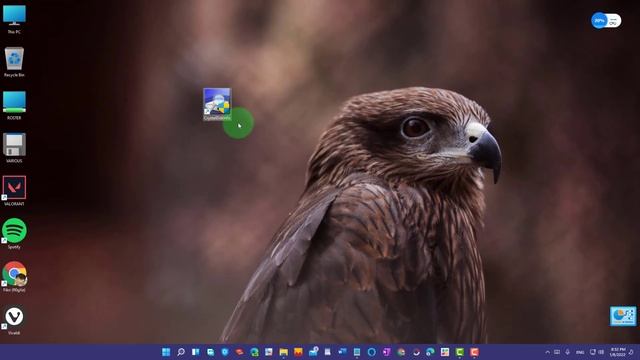Select the VALORANT desktop shortcut
Image resolution: width=640 pixels, height=360 pixels.
tap(14, 191)
